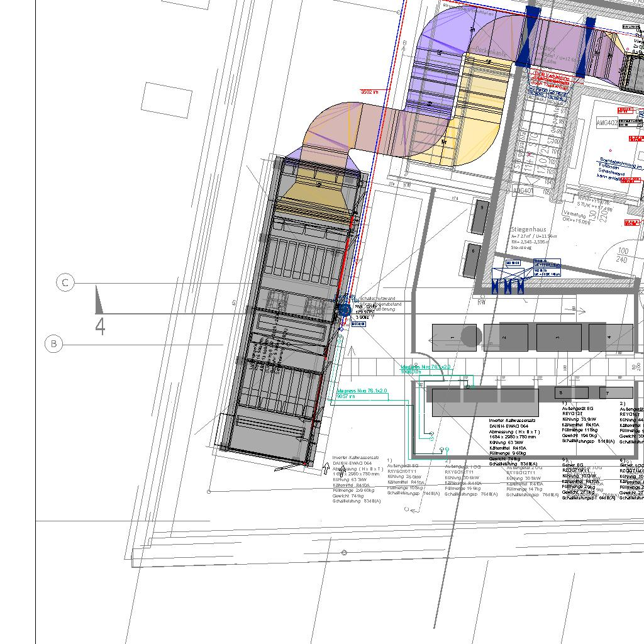
Task: Select the blue RW Gully drain symbol
Action: coord(344,309)
